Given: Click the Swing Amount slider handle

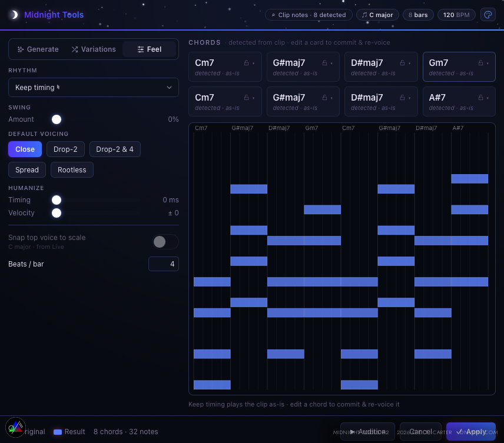Looking at the screenshot, I should click(x=57, y=119).
